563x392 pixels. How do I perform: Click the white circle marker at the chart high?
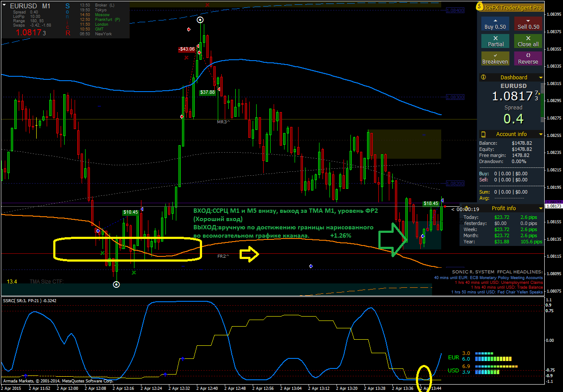pos(200,20)
